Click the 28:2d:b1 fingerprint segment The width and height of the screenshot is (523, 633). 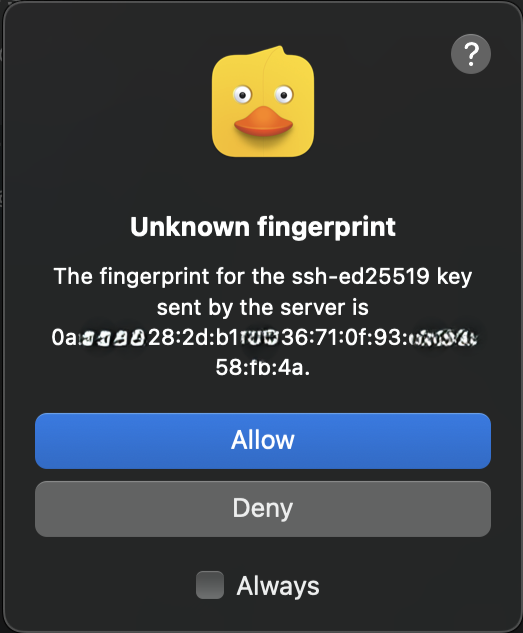pyautogui.click(x=194, y=337)
